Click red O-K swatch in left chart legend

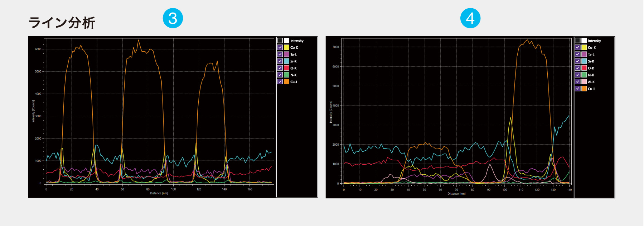tap(286, 68)
